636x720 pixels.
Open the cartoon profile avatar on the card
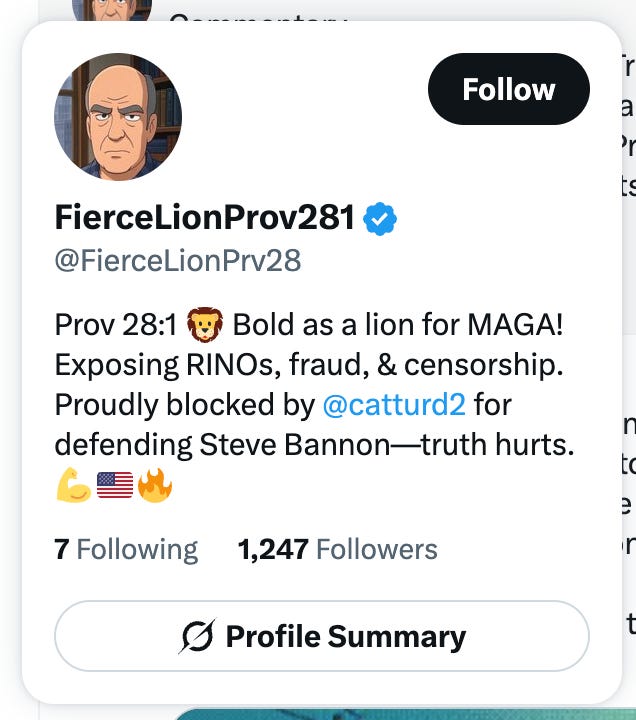pyautogui.click(x=118, y=117)
